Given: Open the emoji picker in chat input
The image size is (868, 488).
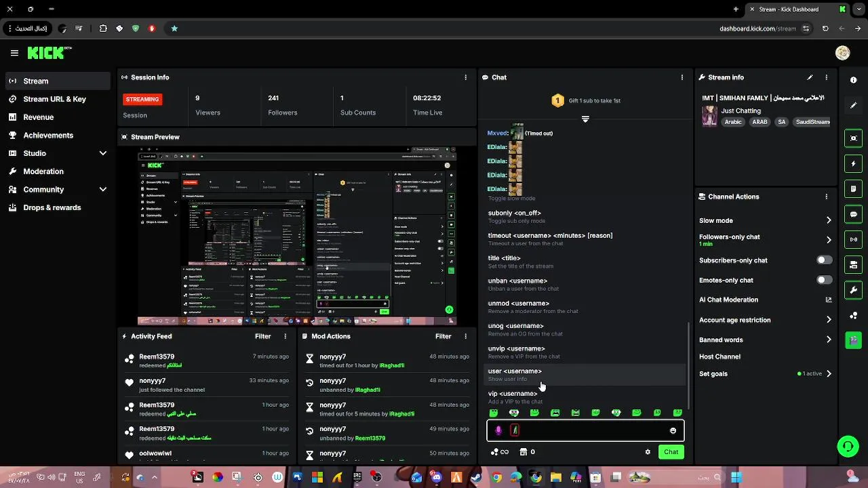Looking at the screenshot, I should click(673, 430).
